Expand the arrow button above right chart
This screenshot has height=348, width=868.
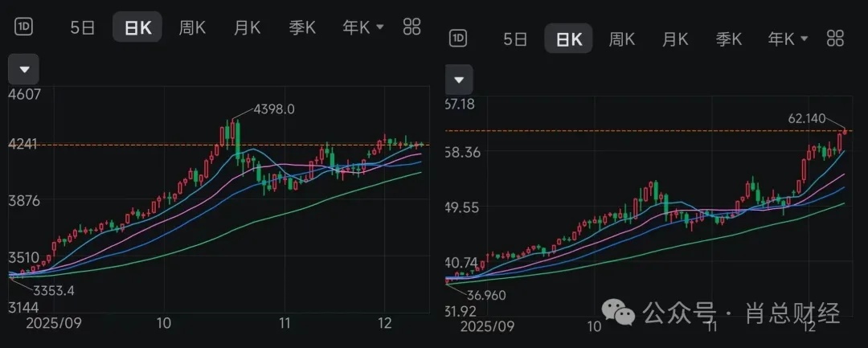tap(458, 80)
